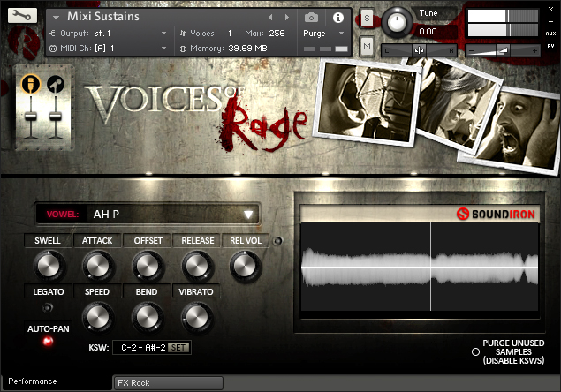Viewport: 561px width, 392px height.
Task: Enable Purge Unused Samples radio button
Action: coord(475,352)
